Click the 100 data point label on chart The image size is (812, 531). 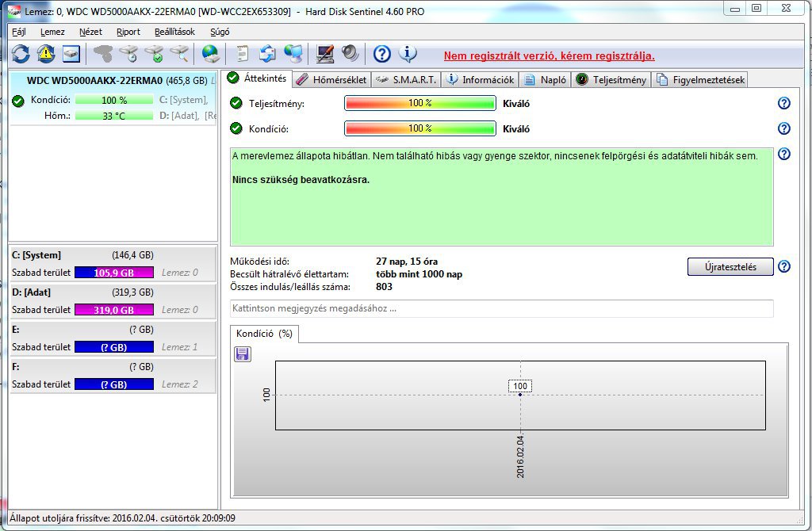coord(520,386)
